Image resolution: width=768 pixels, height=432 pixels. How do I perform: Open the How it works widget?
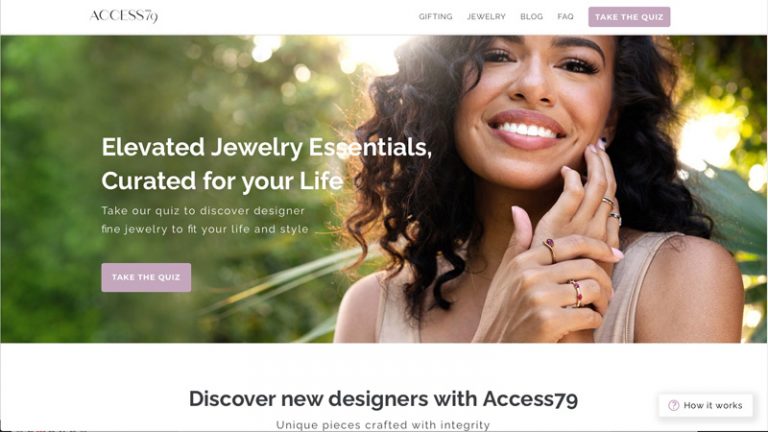point(705,406)
